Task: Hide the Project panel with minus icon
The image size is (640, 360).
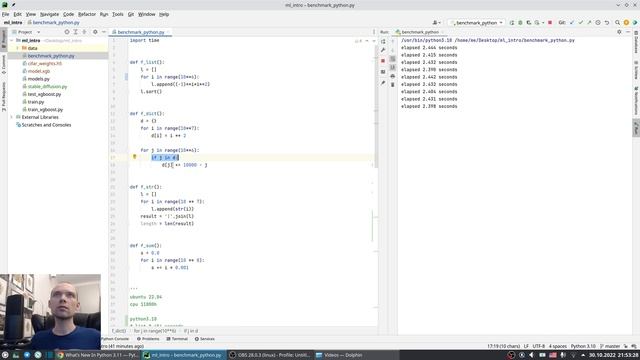Action: (x=104, y=32)
